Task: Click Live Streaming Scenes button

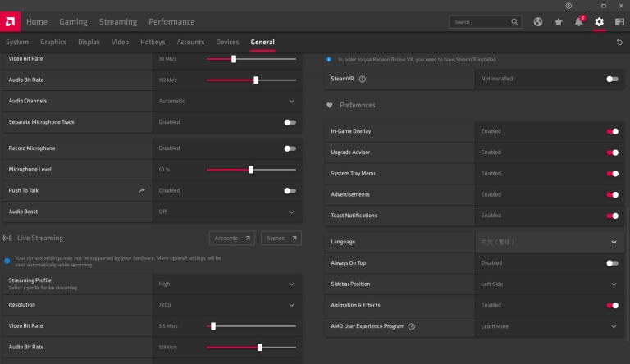Action: click(281, 239)
